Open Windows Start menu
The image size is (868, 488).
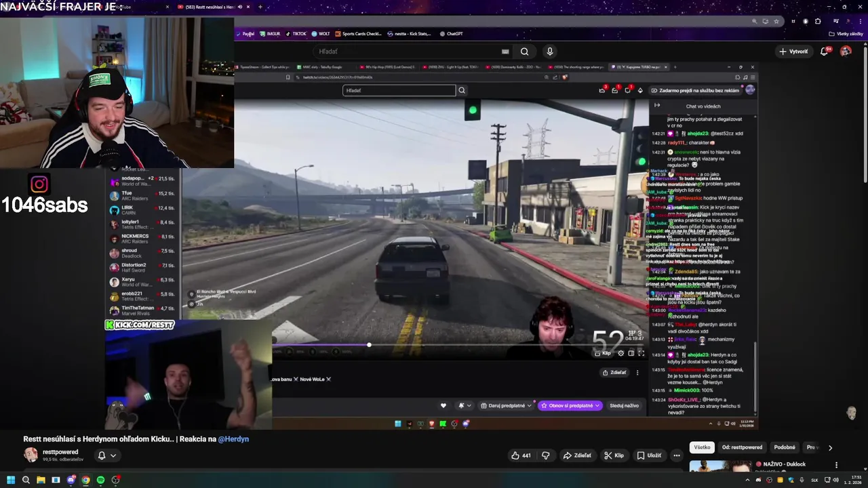pos(11,480)
